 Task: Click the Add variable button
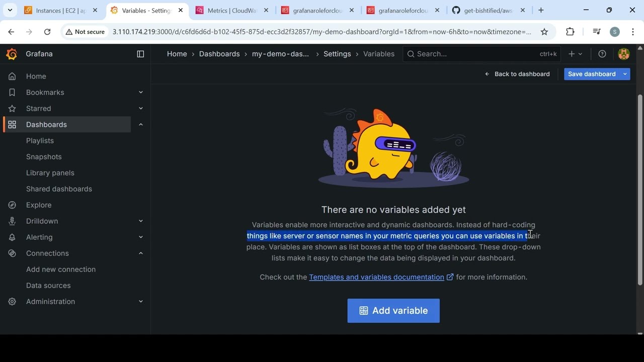coord(393,311)
